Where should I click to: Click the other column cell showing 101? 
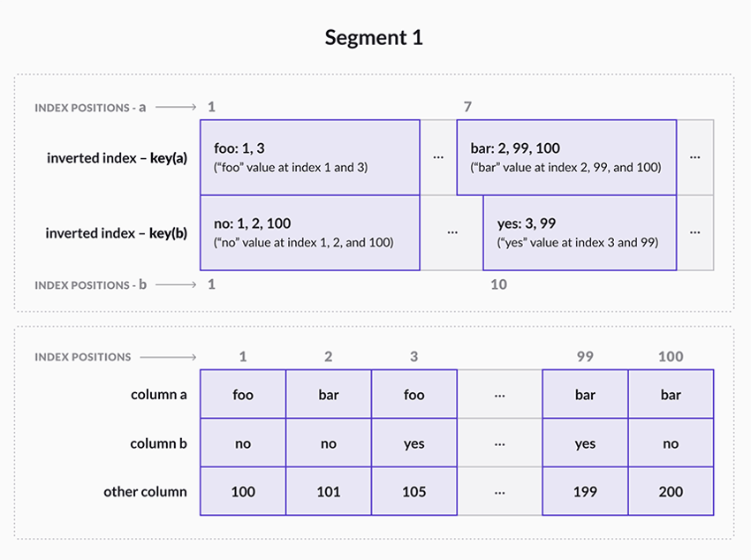pos(329,491)
